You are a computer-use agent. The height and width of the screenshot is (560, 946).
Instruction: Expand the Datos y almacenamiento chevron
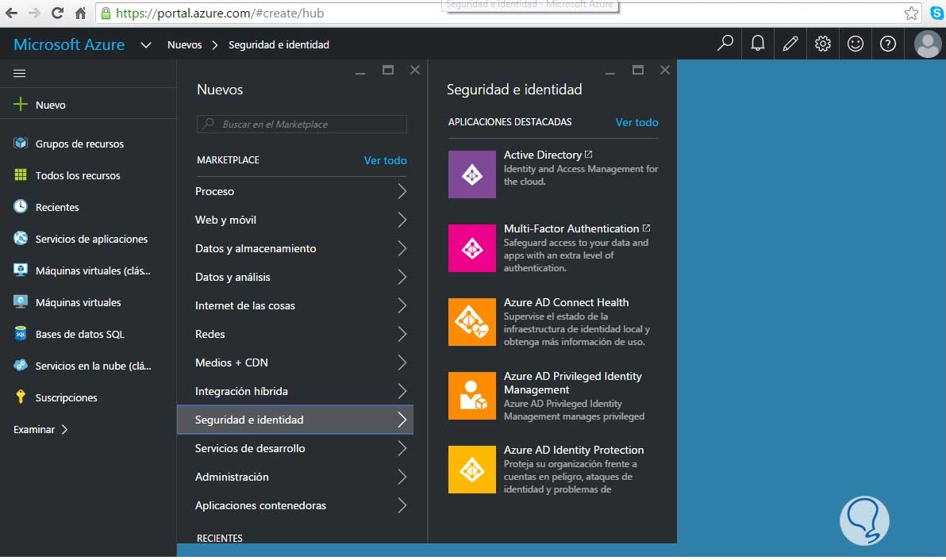402,248
